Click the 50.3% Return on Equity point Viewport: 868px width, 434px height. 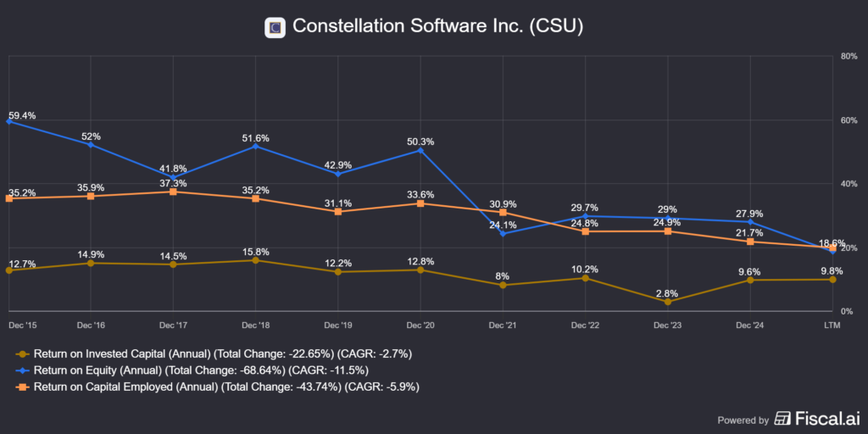click(420, 150)
